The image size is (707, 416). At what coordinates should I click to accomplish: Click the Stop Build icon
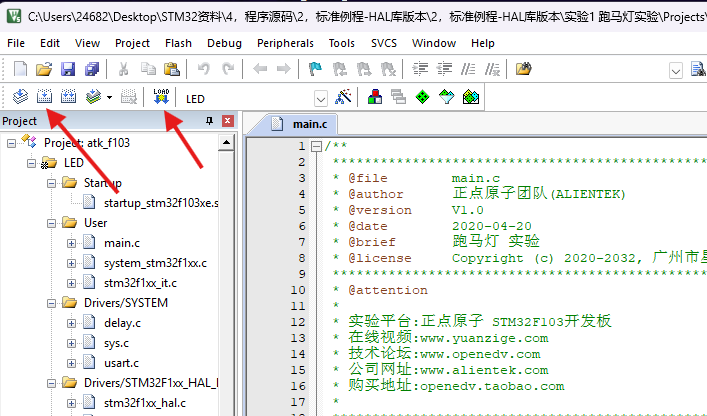tap(129, 96)
